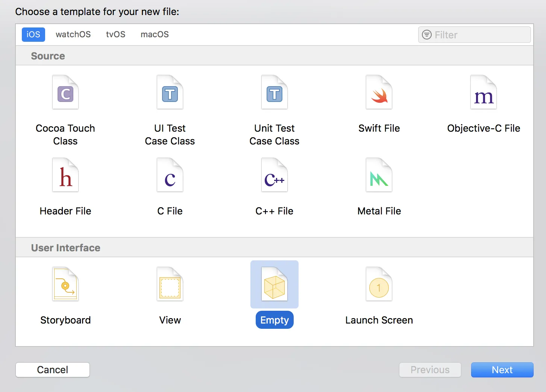The height and width of the screenshot is (392, 546).
Task: Switch to the iOS tab
Action: pyautogui.click(x=33, y=35)
